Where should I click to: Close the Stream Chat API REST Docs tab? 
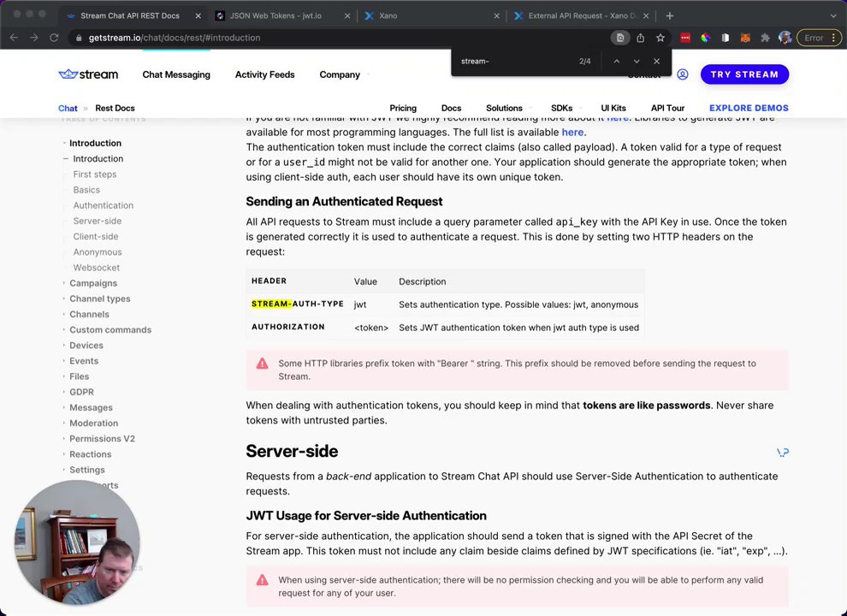[x=198, y=15]
